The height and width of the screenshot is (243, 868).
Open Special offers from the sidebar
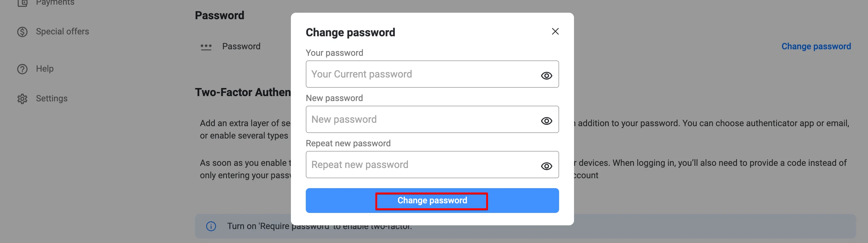tap(62, 32)
